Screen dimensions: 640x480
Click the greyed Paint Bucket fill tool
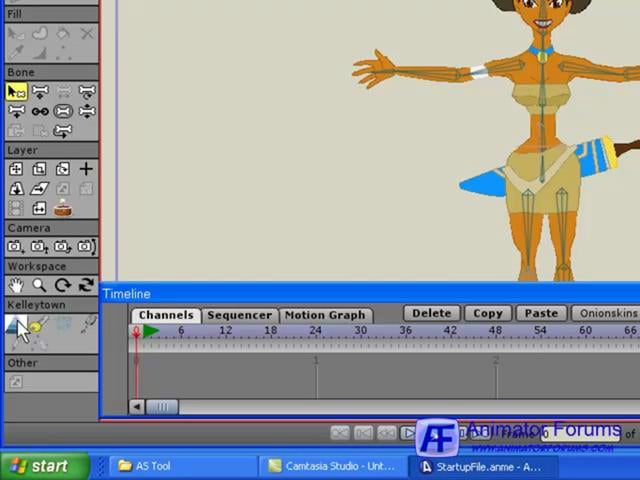63,33
